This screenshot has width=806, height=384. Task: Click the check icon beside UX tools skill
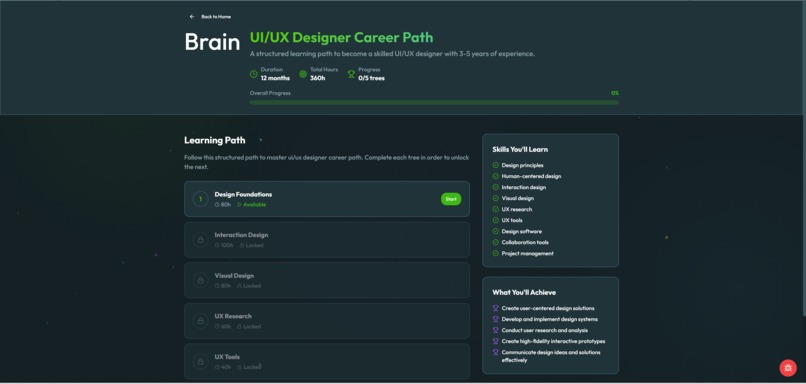click(496, 220)
